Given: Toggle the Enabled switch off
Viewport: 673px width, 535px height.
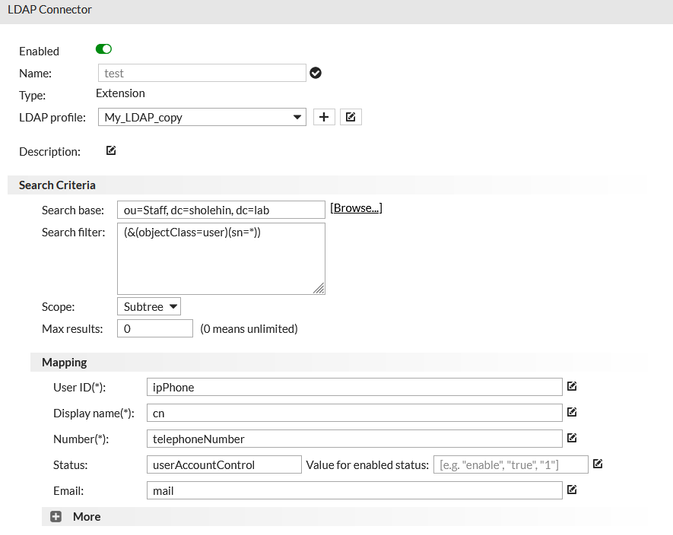Looking at the screenshot, I should pos(104,50).
